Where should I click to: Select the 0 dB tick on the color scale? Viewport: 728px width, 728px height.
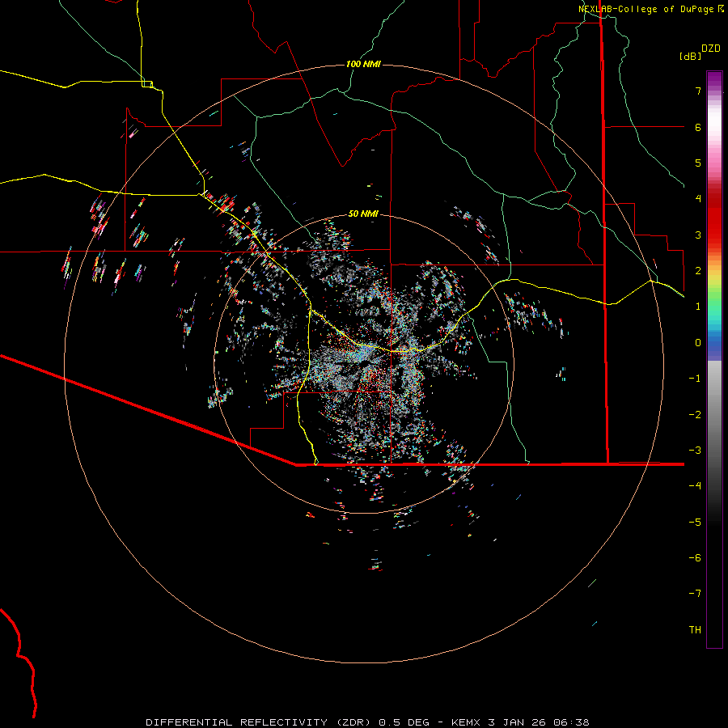(x=698, y=343)
